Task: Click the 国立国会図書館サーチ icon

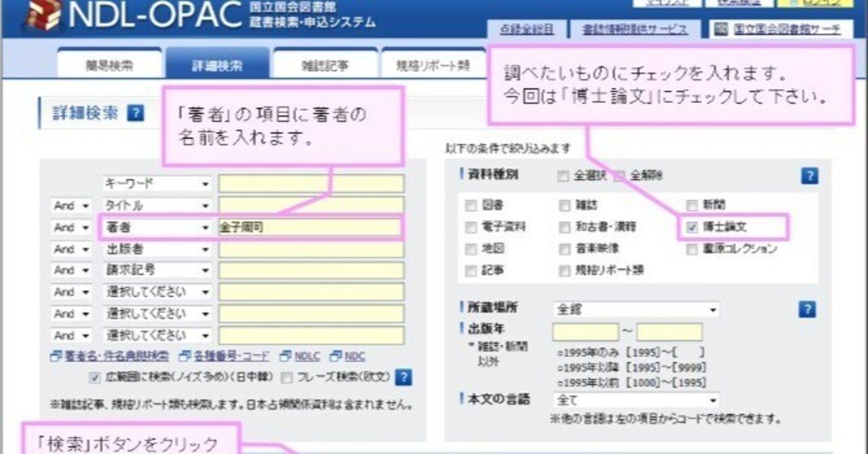Action: click(x=722, y=30)
